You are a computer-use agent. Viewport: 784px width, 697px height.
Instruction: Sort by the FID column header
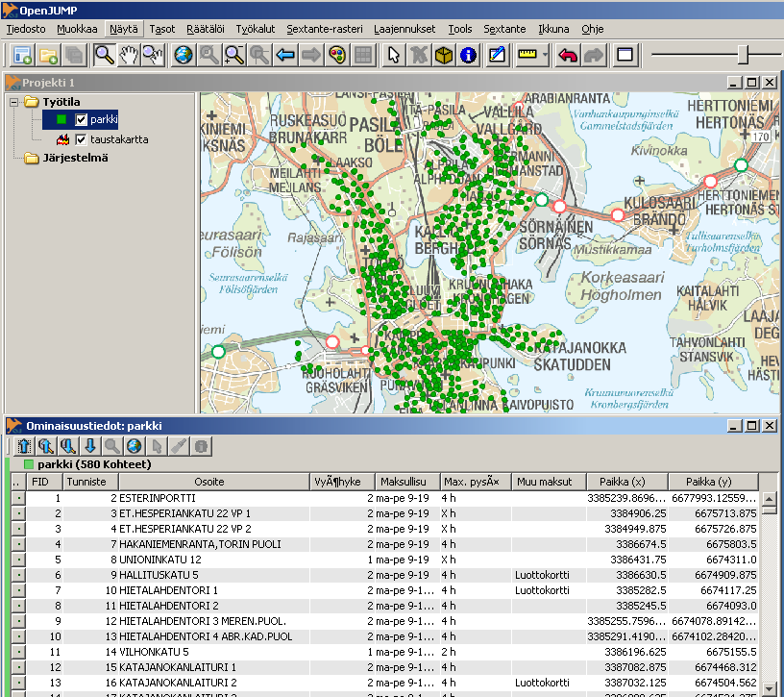coord(44,482)
